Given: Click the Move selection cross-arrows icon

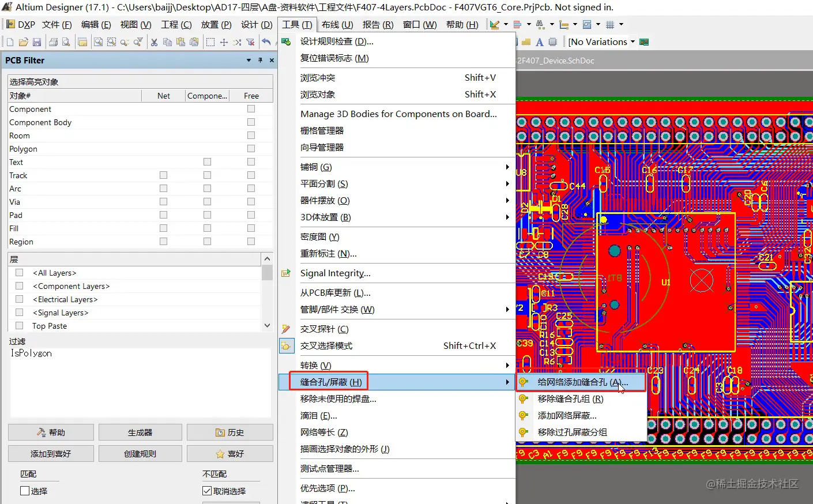Looking at the screenshot, I should [224, 42].
